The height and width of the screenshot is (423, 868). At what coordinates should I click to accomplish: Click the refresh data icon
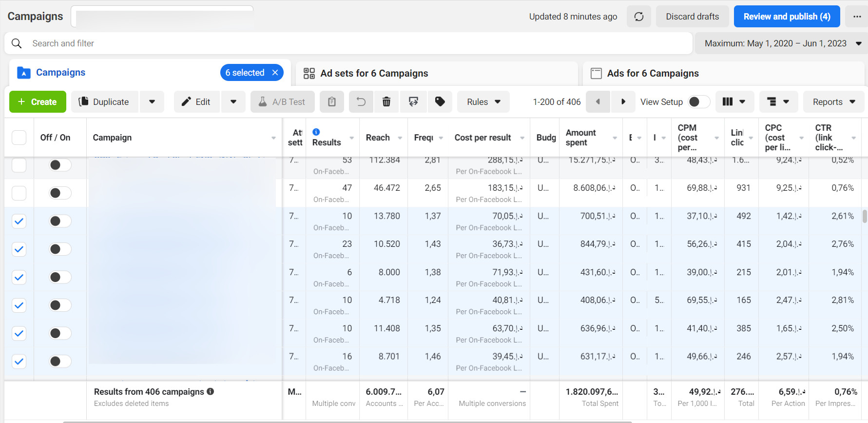click(638, 17)
